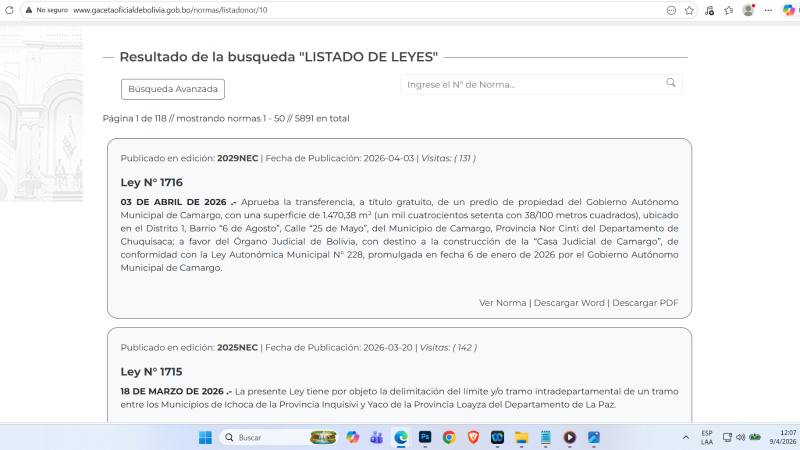Open Ver Norma for Ley N° 1716
Viewport: 800px width, 450px height.
503,303
